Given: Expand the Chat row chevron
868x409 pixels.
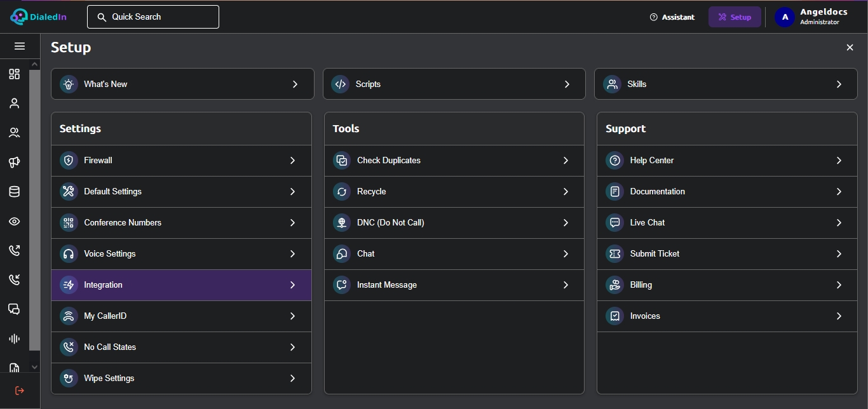Looking at the screenshot, I should [566, 254].
